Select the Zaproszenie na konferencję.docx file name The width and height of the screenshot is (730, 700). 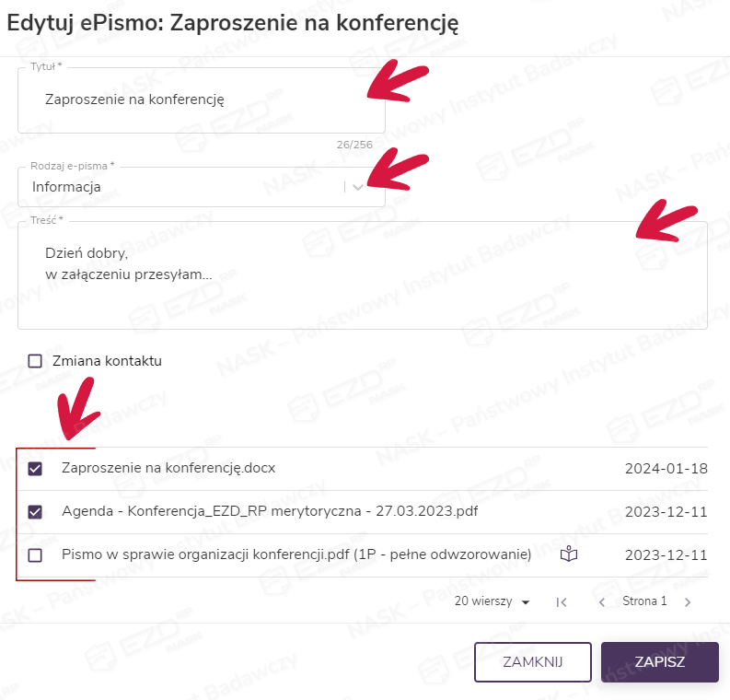pos(168,468)
